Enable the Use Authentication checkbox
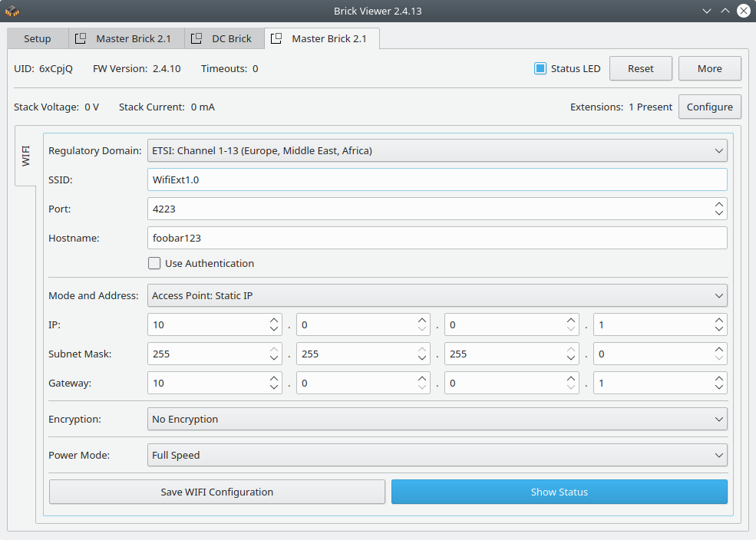This screenshot has width=756, height=540. [x=154, y=263]
